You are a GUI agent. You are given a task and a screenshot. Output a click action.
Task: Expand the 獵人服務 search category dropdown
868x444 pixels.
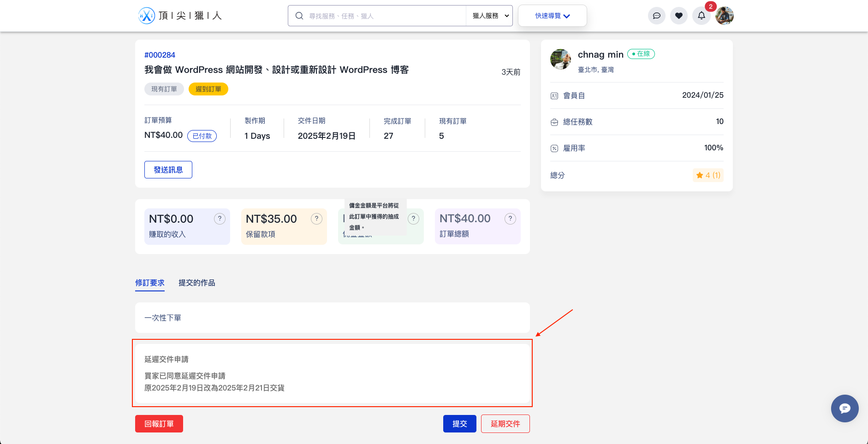[x=490, y=16]
